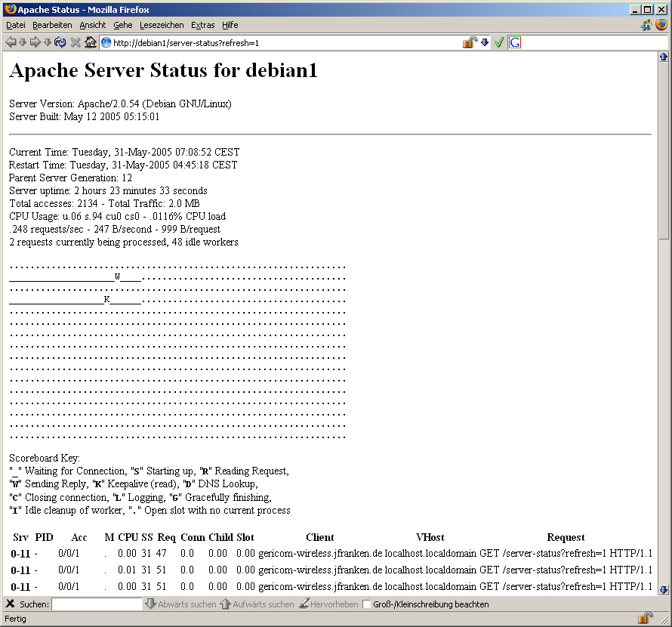This screenshot has width=672, height=627.
Task: Click the 'Apache Server Status for debian1' heading
Action: (x=163, y=70)
